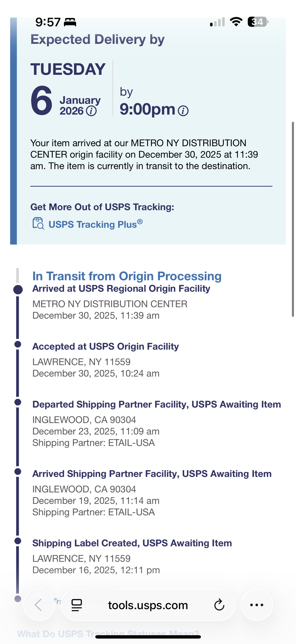The height and width of the screenshot is (644, 296).
Task: Click the In Transit from Origin Processing heading
Action: click(127, 276)
